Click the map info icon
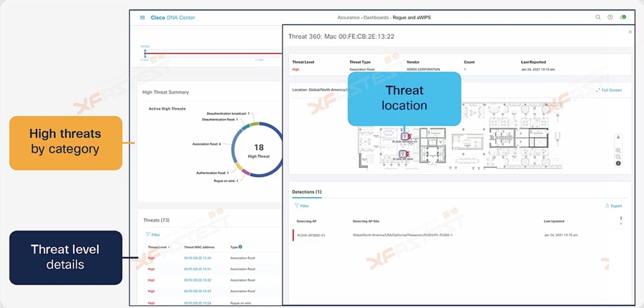Image resolution: width=644 pixels, height=308 pixels. (x=618, y=163)
